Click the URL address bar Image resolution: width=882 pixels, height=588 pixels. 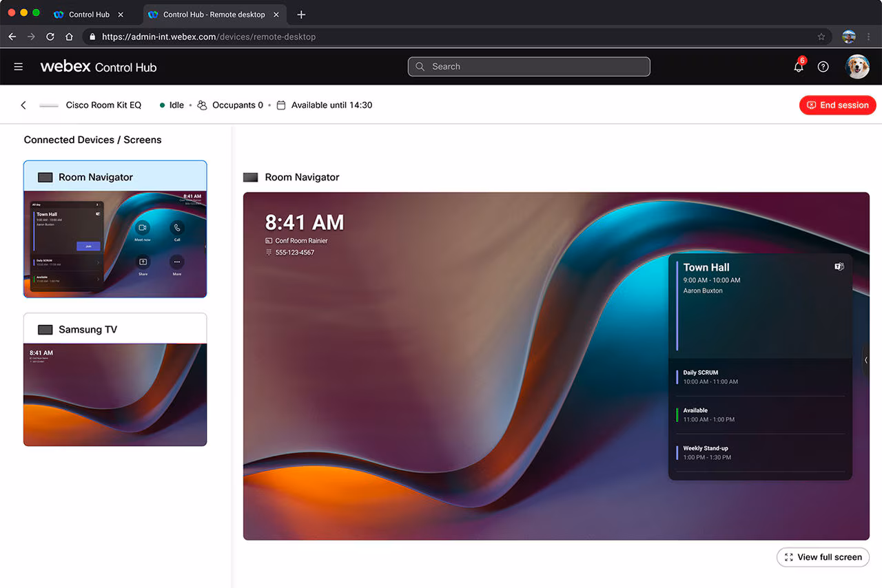click(x=457, y=36)
